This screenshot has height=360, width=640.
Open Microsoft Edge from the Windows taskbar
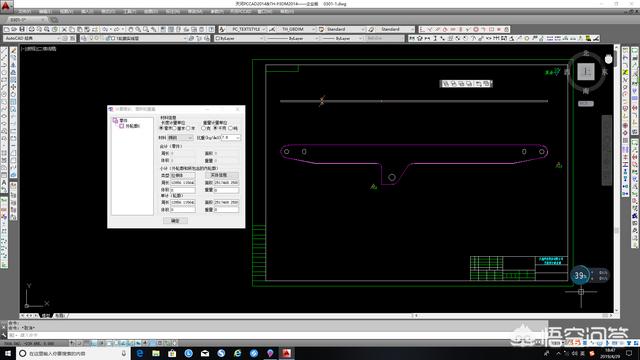coord(140,353)
